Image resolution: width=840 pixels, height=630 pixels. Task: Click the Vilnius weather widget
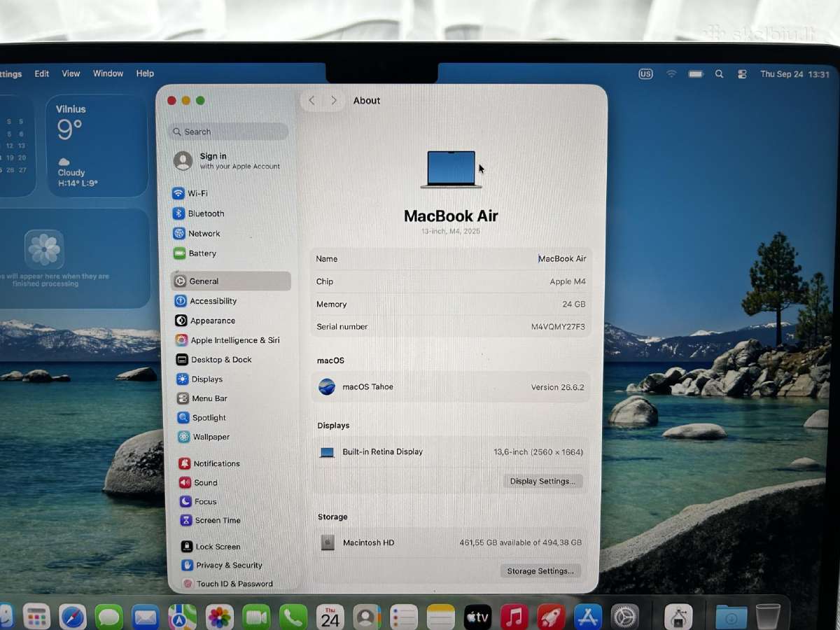[97, 146]
